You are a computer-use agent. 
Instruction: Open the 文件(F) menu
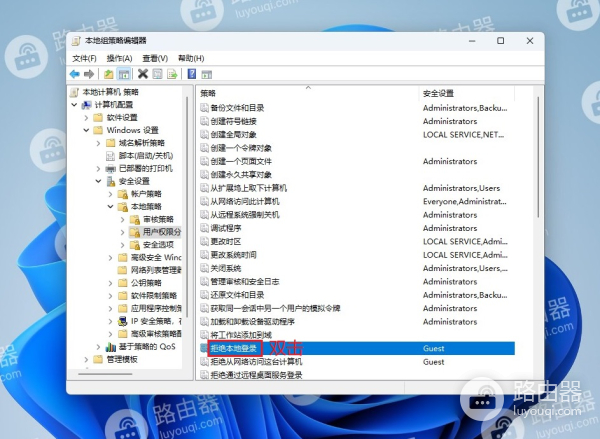(x=84, y=58)
